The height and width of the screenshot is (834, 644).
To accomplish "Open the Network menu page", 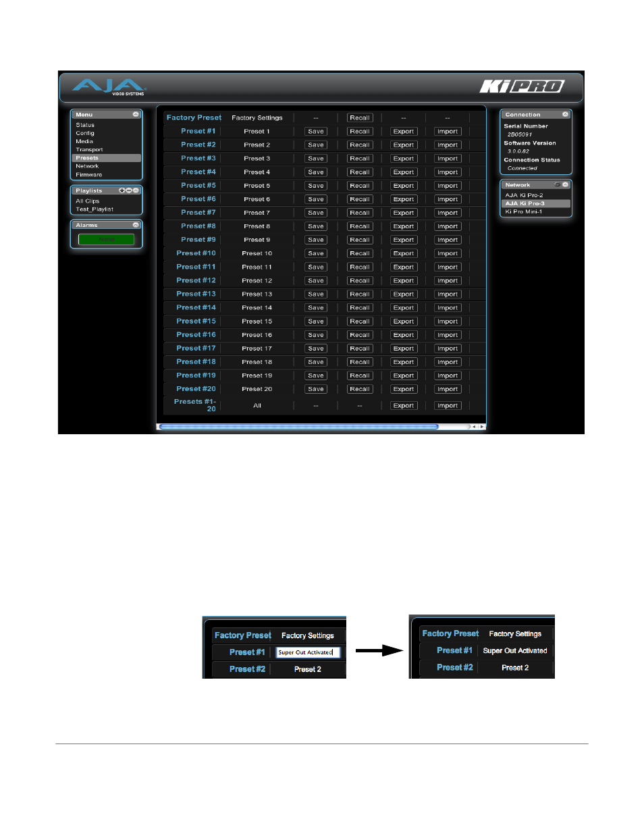I will [87, 166].
